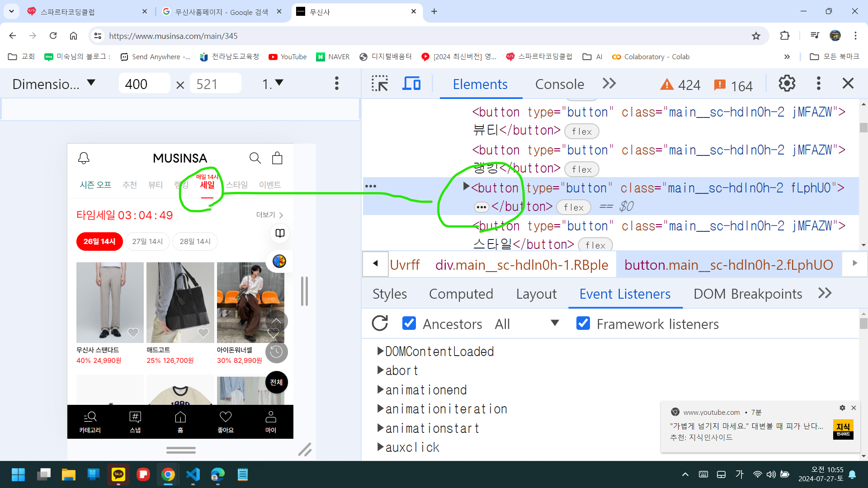Like the 매드고트 bag product

tap(203, 333)
